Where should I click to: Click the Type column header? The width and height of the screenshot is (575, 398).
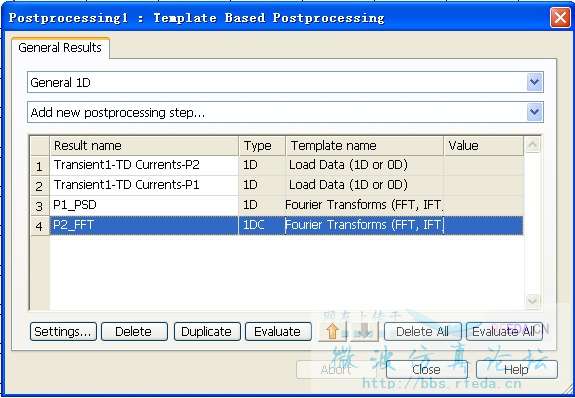pos(262,146)
